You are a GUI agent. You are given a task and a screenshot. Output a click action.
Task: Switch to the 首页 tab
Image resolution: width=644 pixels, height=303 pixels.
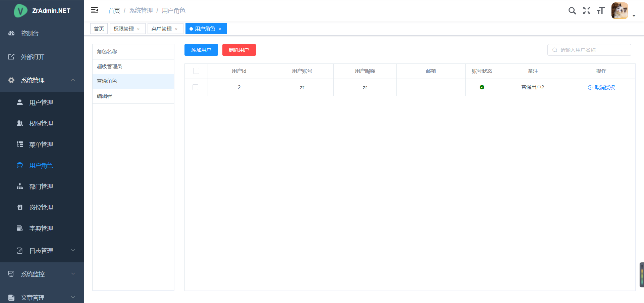[99, 29]
